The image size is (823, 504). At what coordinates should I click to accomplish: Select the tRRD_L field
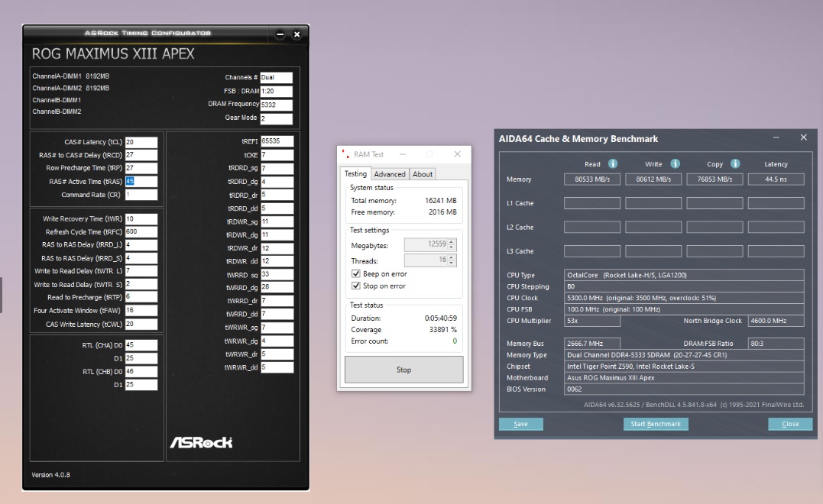(141, 245)
